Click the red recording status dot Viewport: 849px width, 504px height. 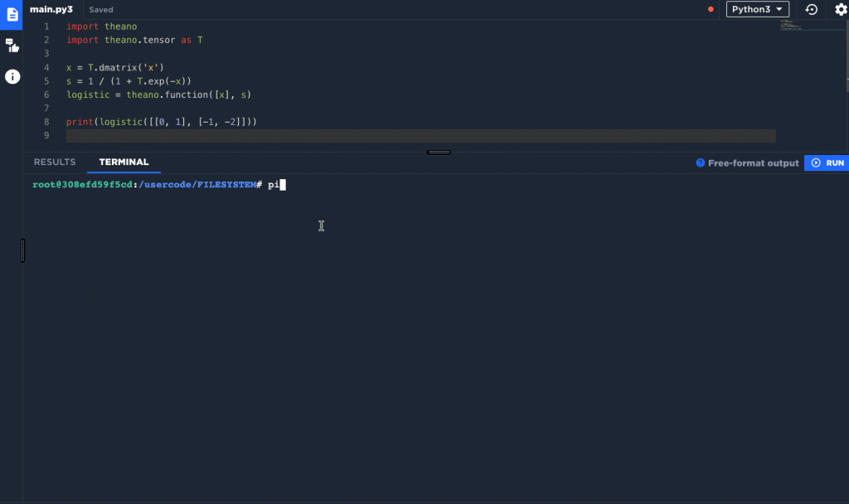(711, 9)
